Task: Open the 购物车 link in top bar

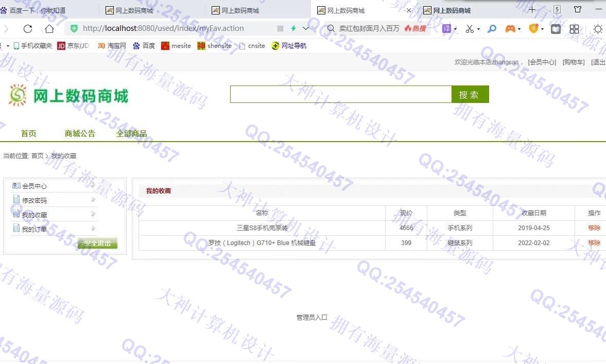Action: (x=574, y=62)
